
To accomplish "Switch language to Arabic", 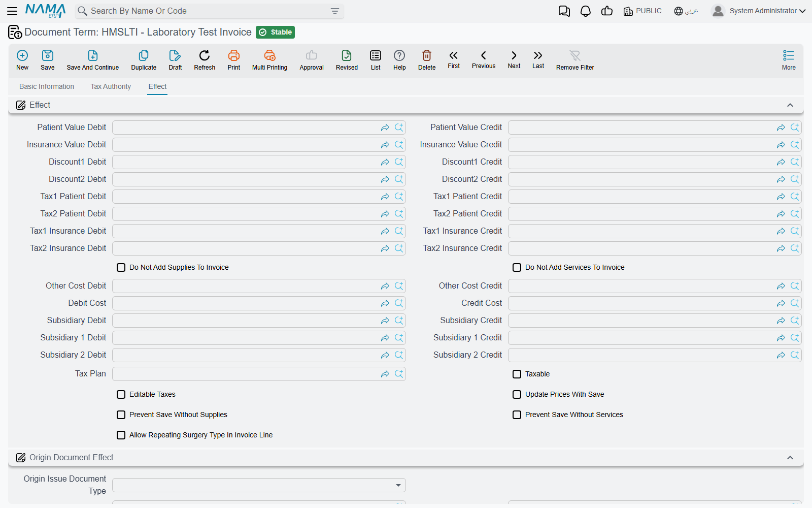I will coord(686,11).
